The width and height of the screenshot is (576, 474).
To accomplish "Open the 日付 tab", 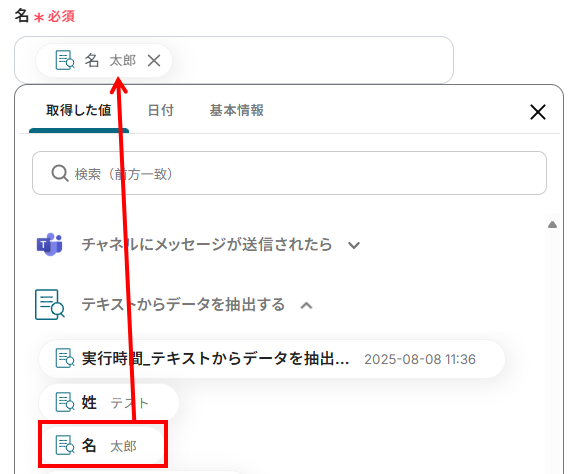I will 161,110.
